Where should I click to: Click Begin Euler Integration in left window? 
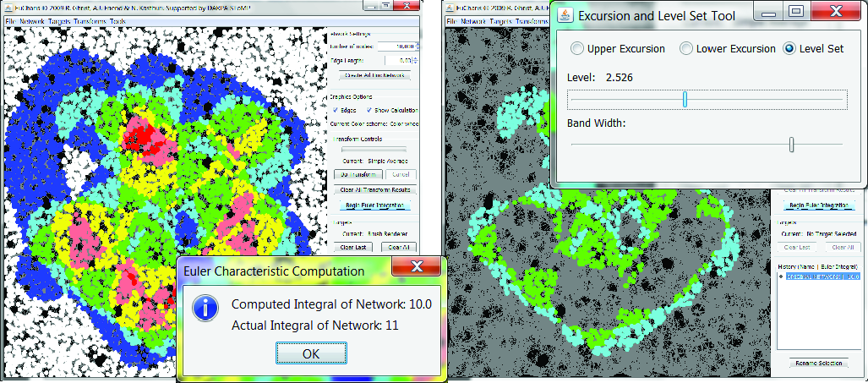point(374,205)
